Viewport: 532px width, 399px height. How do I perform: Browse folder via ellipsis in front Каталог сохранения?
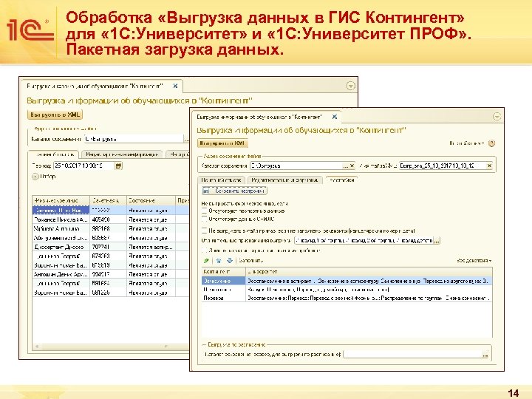coord(346,166)
